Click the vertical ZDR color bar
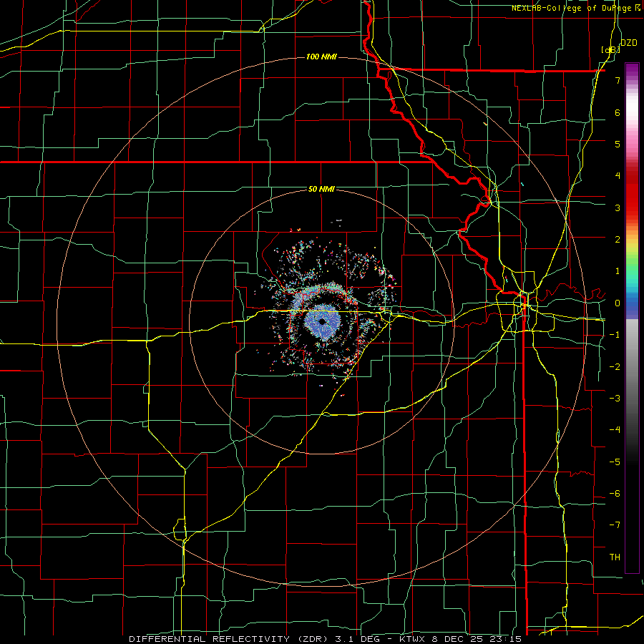 tap(632, 318)
